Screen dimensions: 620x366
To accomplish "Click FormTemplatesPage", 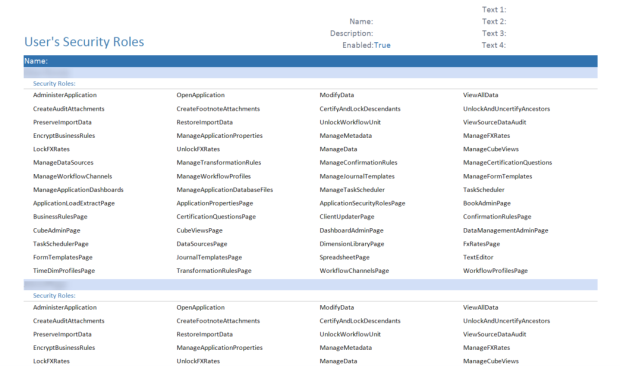I will point(62,257).
